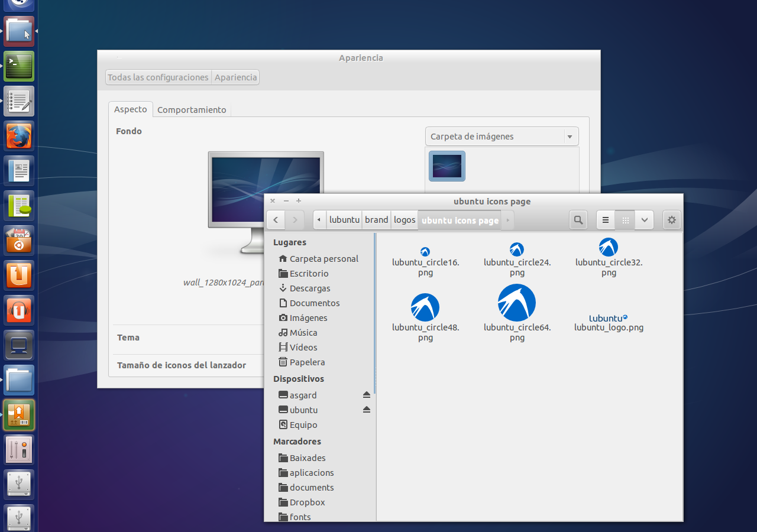
Task: Open the Terminal launcher icon
Action: point(19,66)
